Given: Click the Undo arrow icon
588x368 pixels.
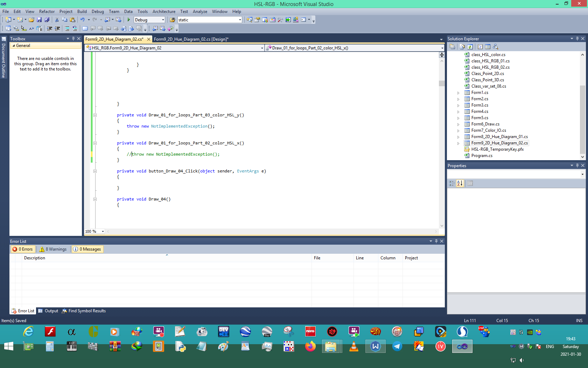Looking at the screenshot, I should click(x=83, y=20).
